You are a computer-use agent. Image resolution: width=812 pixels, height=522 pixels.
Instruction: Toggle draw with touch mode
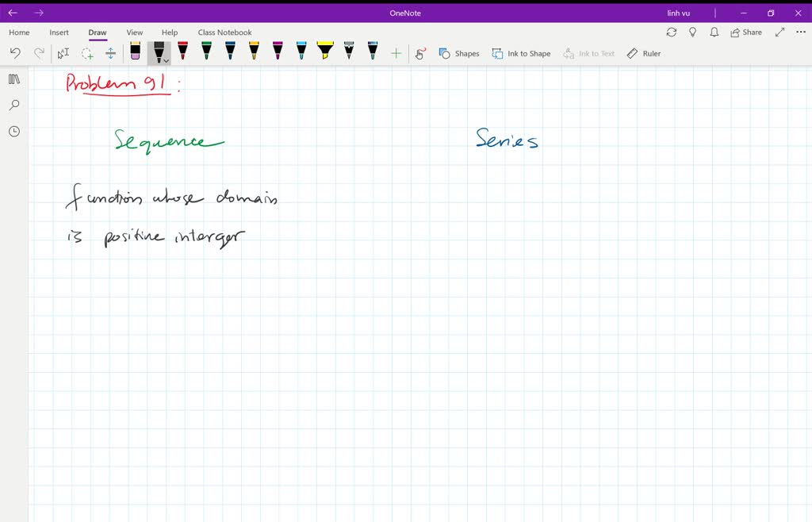pos(420,53)
